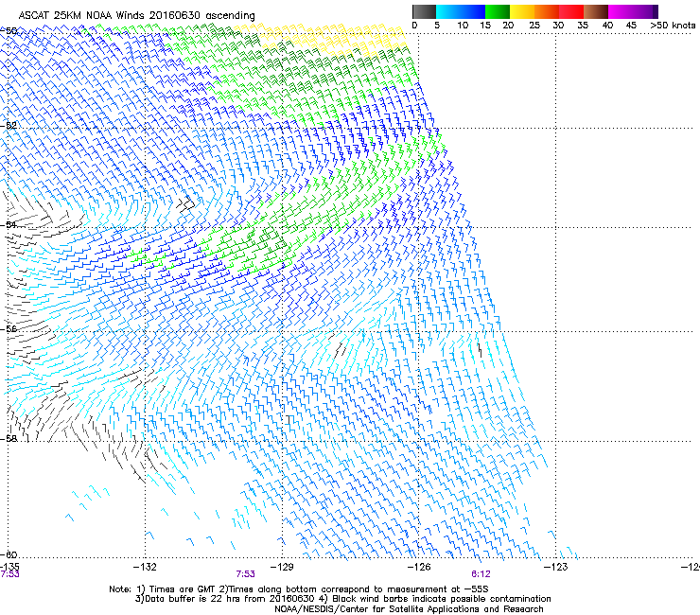Click the '-60' latitude axis label
700x615 pixels.
pos(9,554)
